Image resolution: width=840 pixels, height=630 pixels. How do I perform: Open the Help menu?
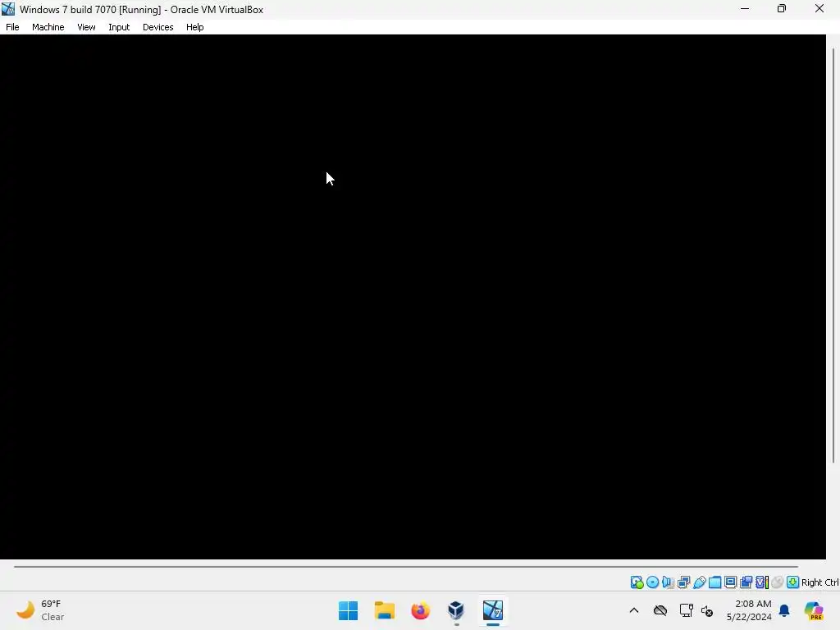(195, 27)
